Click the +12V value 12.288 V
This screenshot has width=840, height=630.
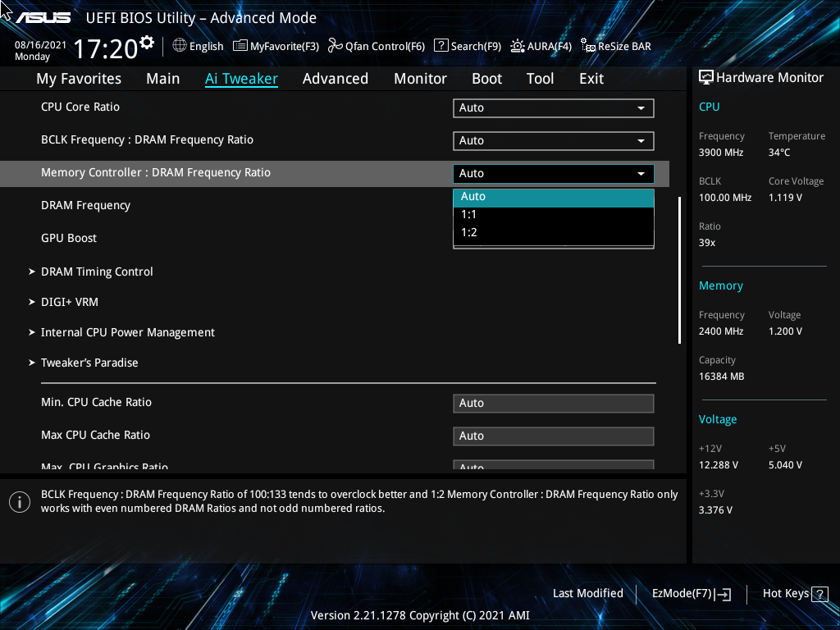[x=719, y=465]
